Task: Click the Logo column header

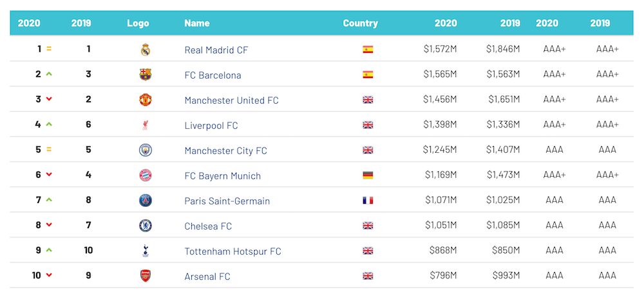Action: [138, 23]
